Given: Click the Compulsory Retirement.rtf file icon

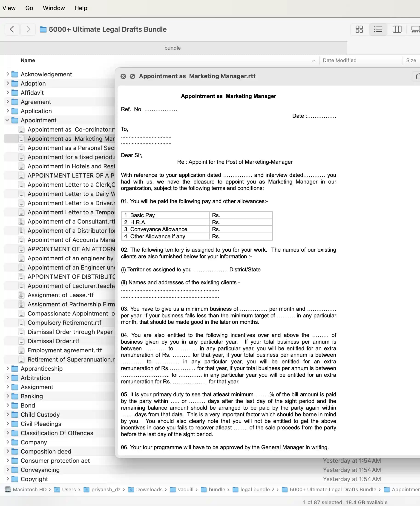Looking at the screenshot, I should tap(21, 323).
